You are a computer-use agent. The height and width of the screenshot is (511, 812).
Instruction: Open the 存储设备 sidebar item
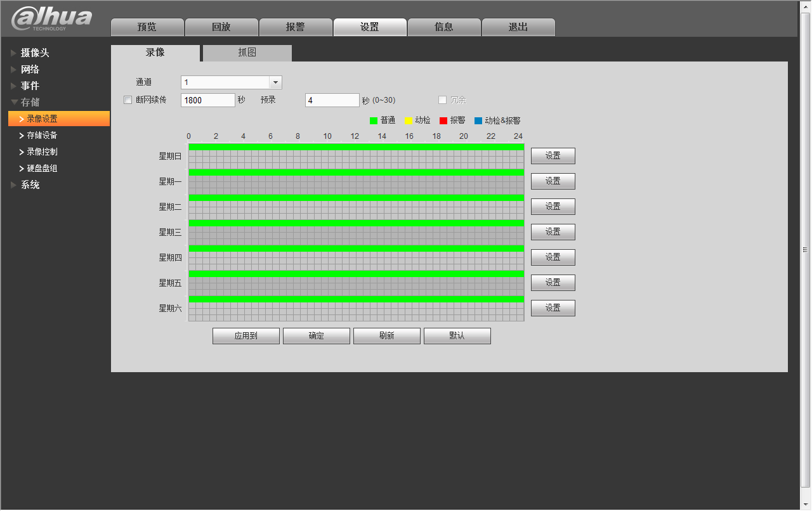(x=42, y=135)
